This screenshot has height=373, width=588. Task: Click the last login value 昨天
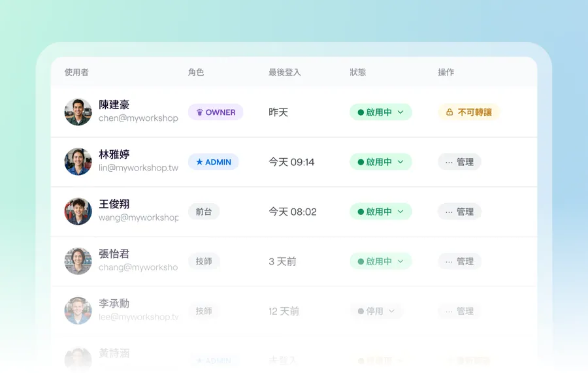(x=278, y=112)
